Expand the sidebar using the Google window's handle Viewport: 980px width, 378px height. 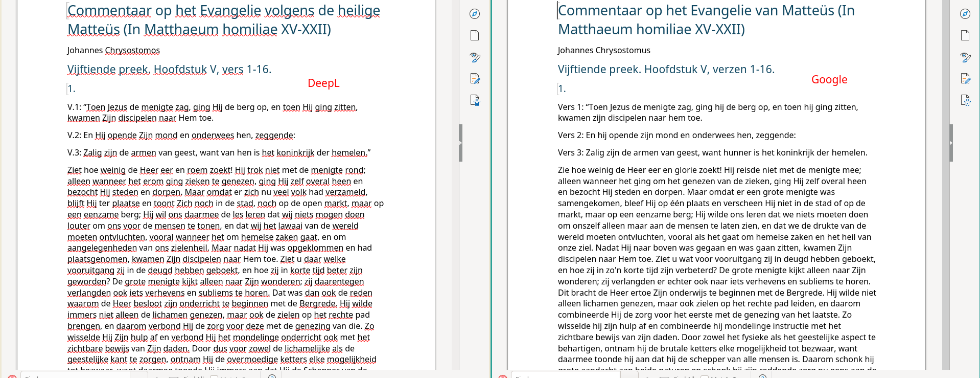(x=951, y=143)
